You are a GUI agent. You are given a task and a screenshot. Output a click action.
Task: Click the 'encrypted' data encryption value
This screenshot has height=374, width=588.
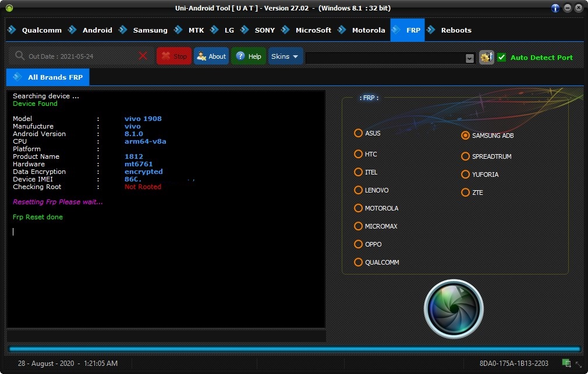click(144, 172)
